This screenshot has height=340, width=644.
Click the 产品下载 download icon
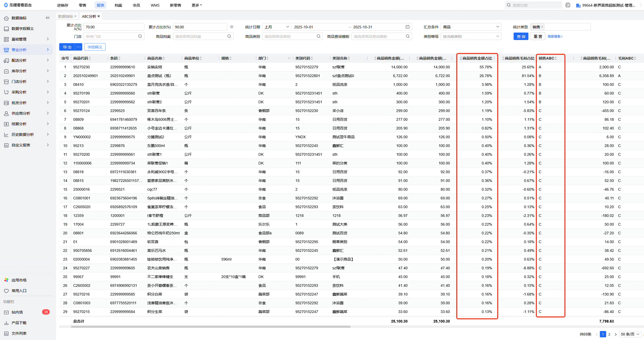coord(6,323)
